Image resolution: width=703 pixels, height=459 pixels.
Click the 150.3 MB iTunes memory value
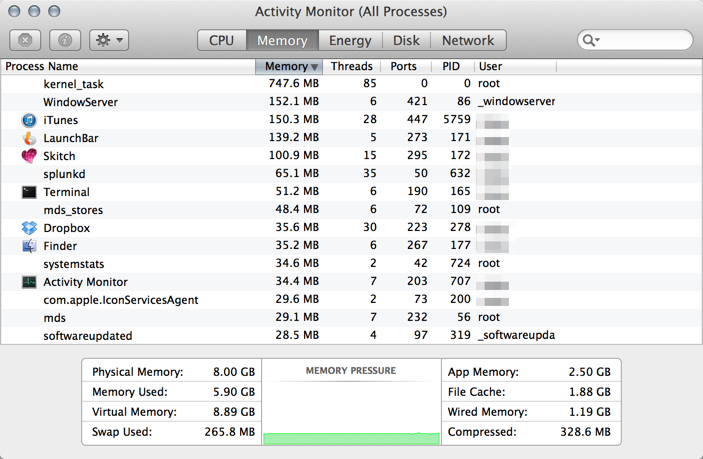(294, 119)
